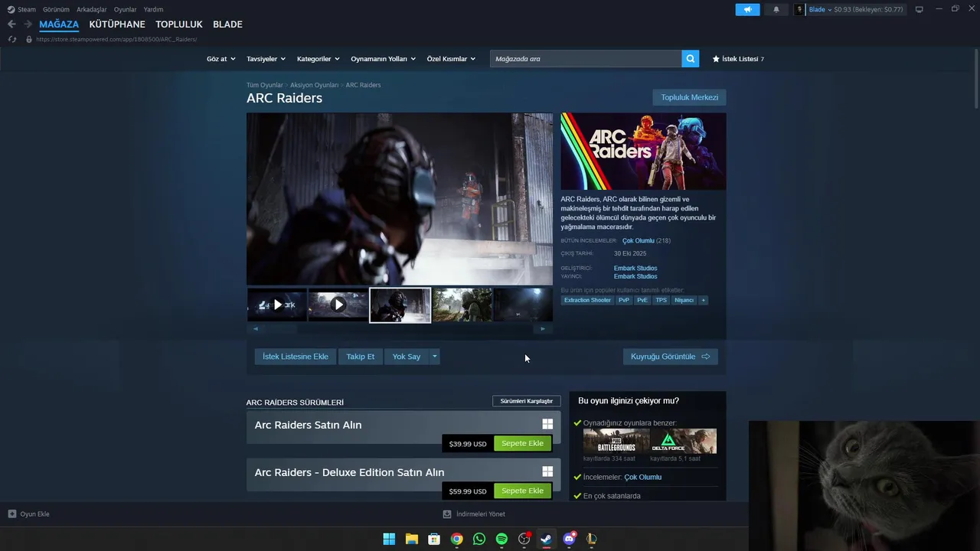This screenshot has height=551, width=980.
Task: Open the Görünüm menu
Action: pos(56,9)
